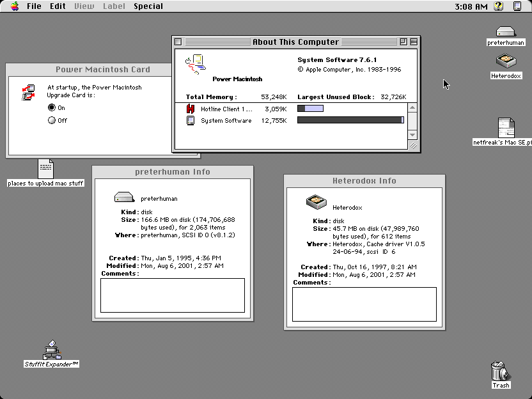This screenshot has height=399, width=532.
Task: Click the System Software memory size 12,755K
Action: (274, 120)
